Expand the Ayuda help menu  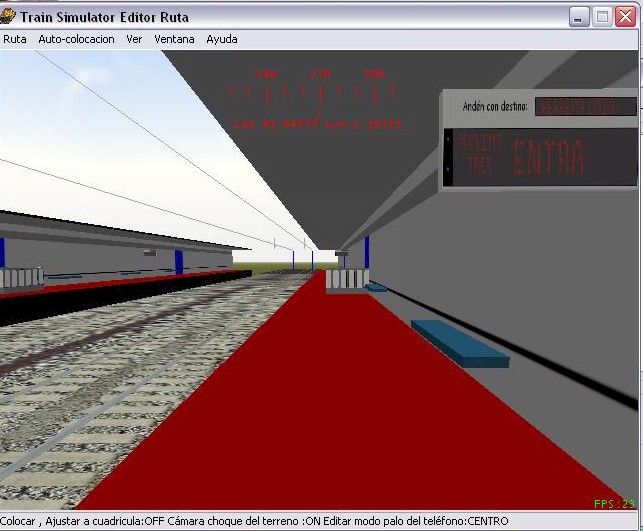click(222, 39)
